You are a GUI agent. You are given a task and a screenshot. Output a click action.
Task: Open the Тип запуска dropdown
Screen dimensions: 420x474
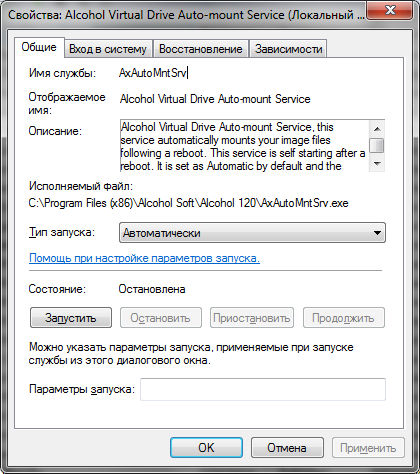[x=252, y=232]
